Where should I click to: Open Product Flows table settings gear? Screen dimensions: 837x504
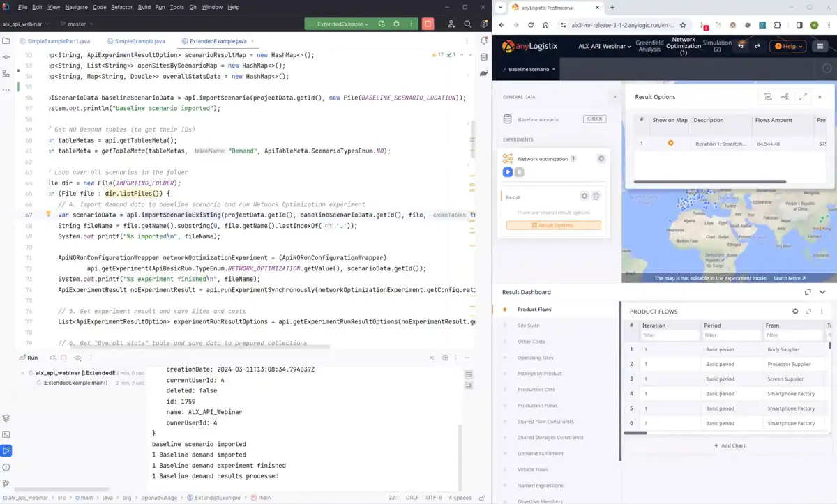pyautogui.click(x=795, y=312)
